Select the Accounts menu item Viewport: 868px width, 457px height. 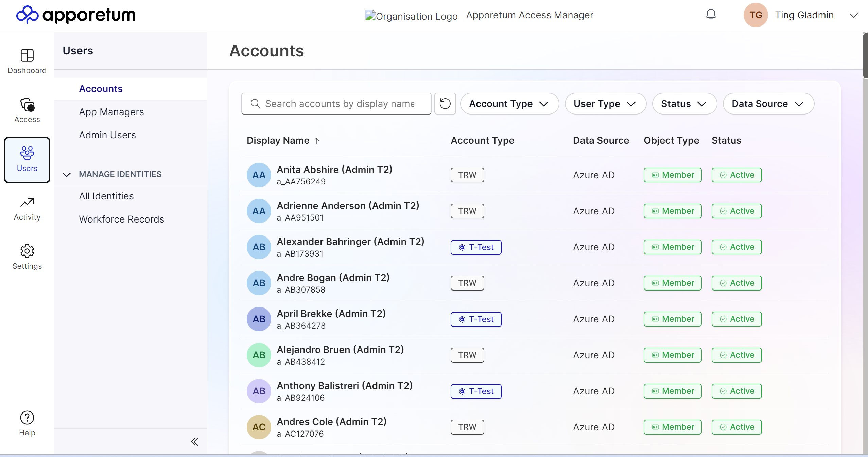[131, 89]
